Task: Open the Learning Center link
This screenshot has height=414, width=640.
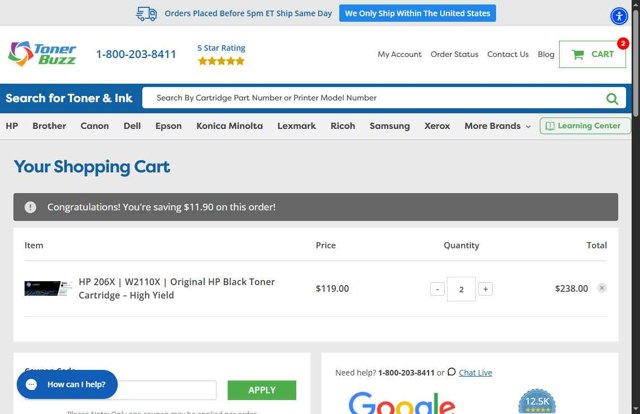Action: click(584, 126)
